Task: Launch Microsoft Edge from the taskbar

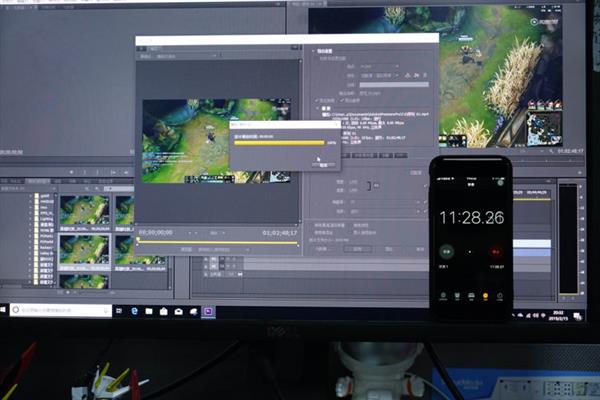Action: [134, 311]
